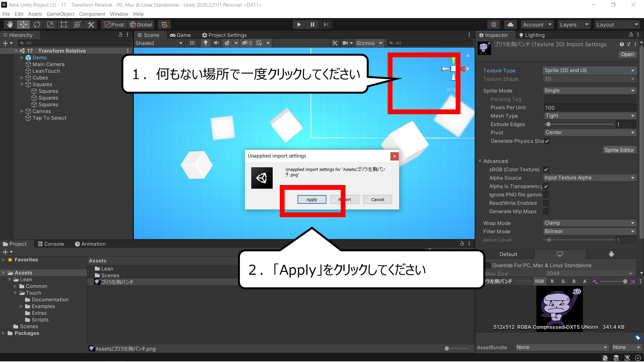Screen dimensions: 644x362
Task: Click the Pause button
Action: click(x=312, y=24)
